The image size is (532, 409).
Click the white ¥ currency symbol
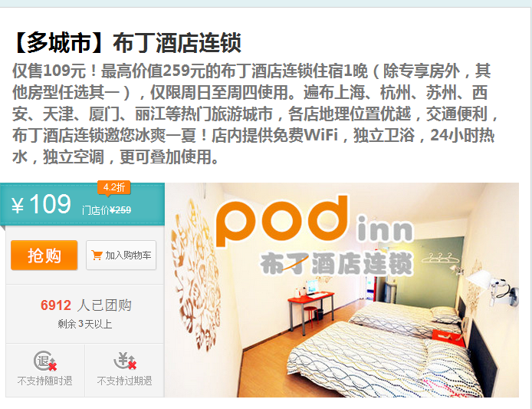(18, 206)
